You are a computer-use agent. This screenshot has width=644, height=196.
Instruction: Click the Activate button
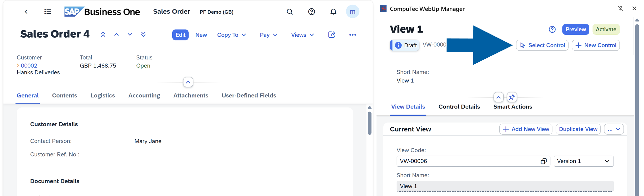[606, 29]
